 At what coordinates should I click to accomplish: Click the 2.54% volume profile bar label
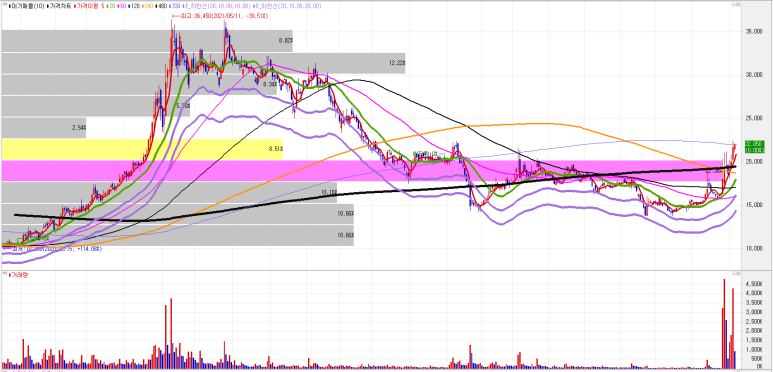(78, 128)
